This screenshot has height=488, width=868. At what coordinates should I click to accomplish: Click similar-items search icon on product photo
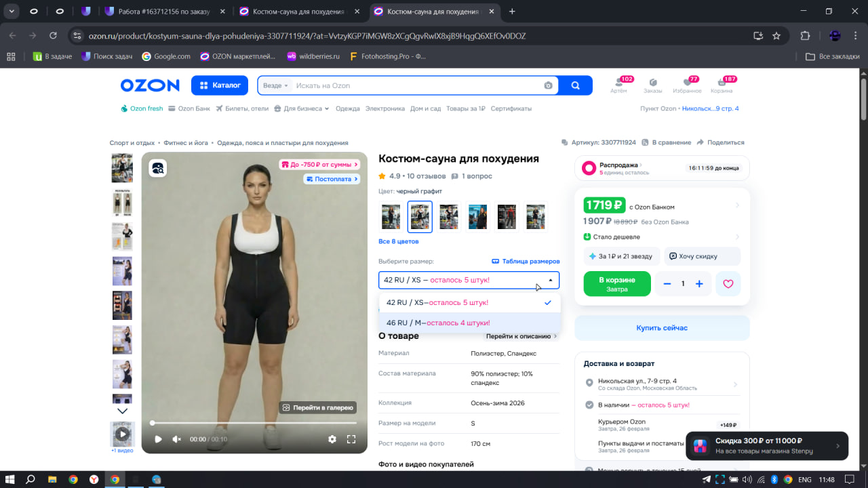point(158,168)
